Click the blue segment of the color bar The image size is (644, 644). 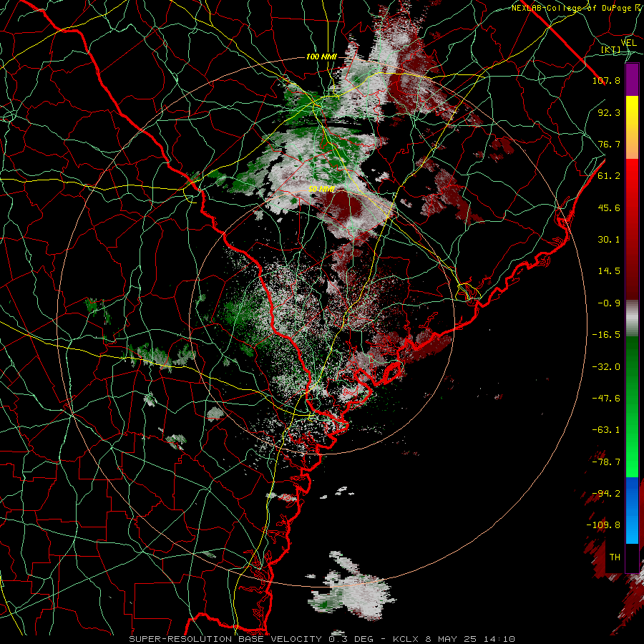point(632,510)
